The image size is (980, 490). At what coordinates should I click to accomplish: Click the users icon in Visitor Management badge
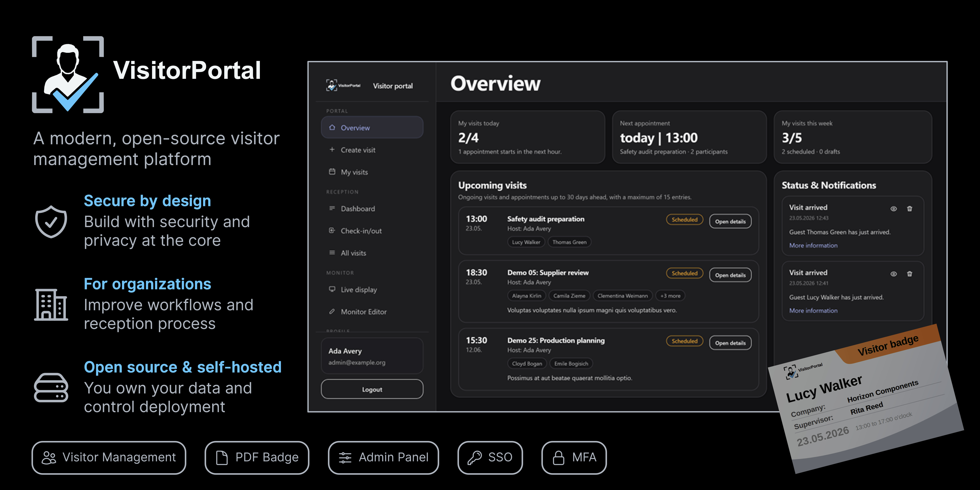(49, 458)
